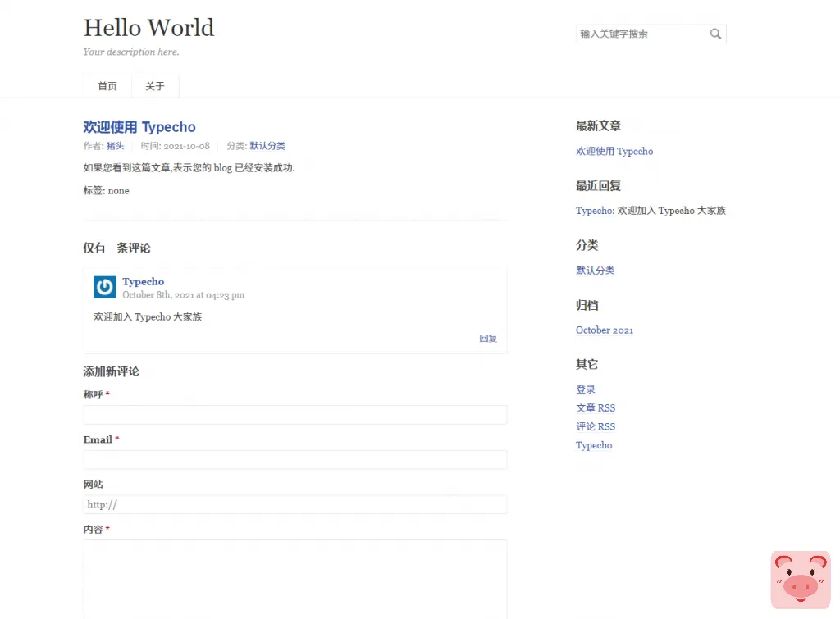Click the search magnifier icon
Image resolution: width=840 pixels, height=619 pixels.
tap(715, 34)
